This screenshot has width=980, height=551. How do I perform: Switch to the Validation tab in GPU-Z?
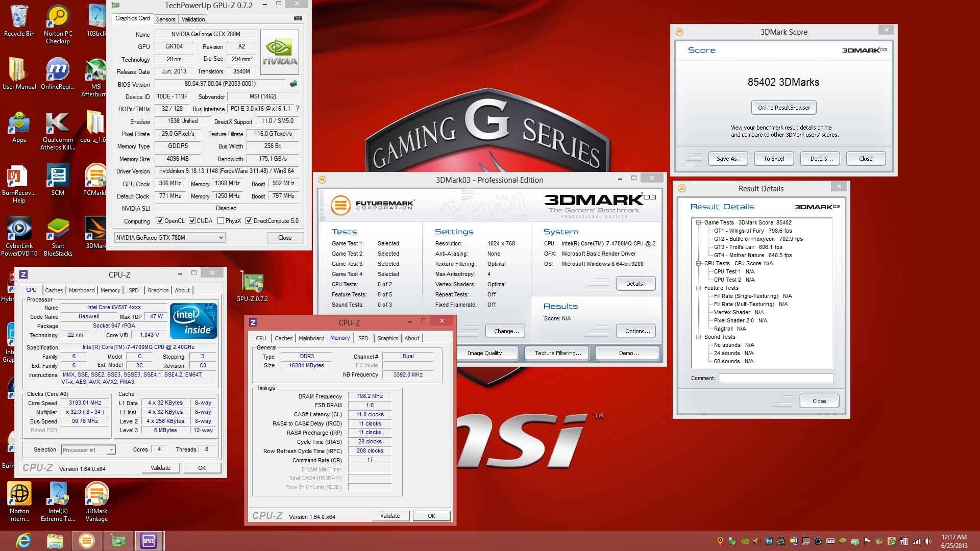click(x=193, y=19)
